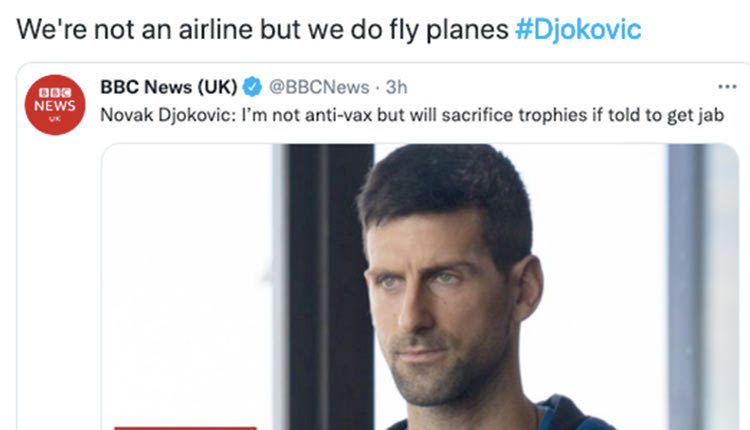Click the red BBC News profile avatar
Screen dimensions: 750x430
[x=55, y=105]
